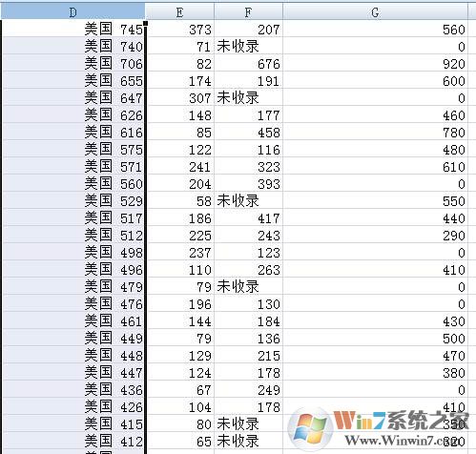Select cell containing 美国 461

(73, 320)
